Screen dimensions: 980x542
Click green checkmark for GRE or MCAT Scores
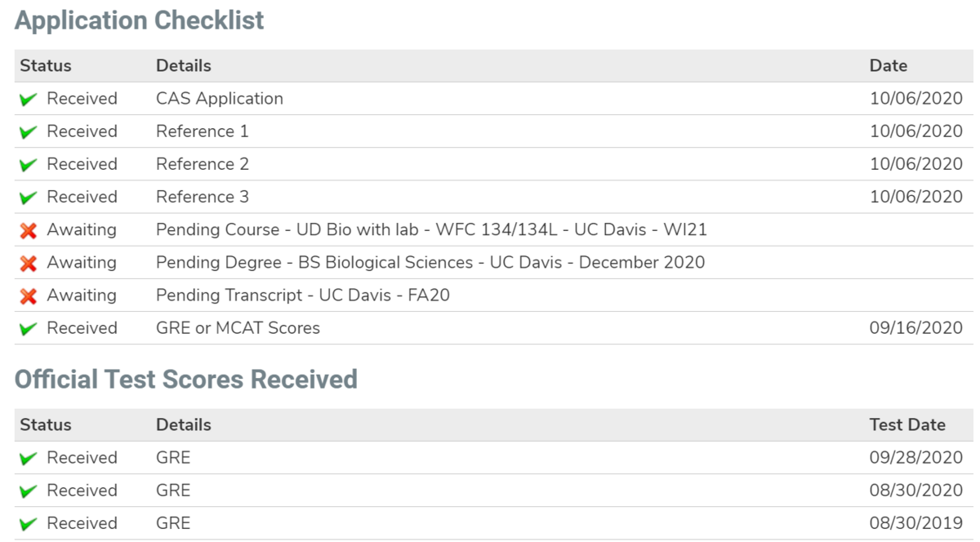coord(29,328)
